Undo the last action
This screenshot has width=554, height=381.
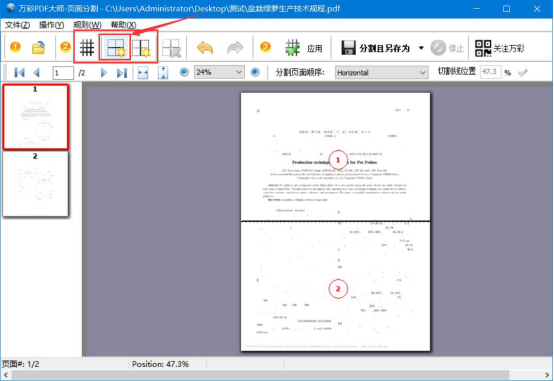tap(205, 47)
